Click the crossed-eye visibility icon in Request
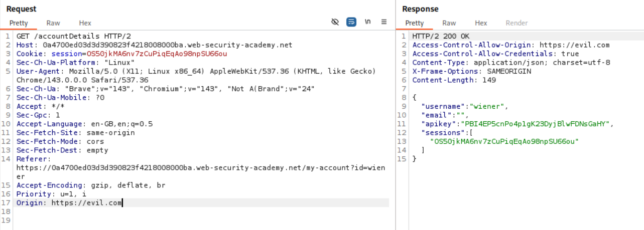This screenshot has height=230, width=644. pyautogui.click(x=335, y=22)
